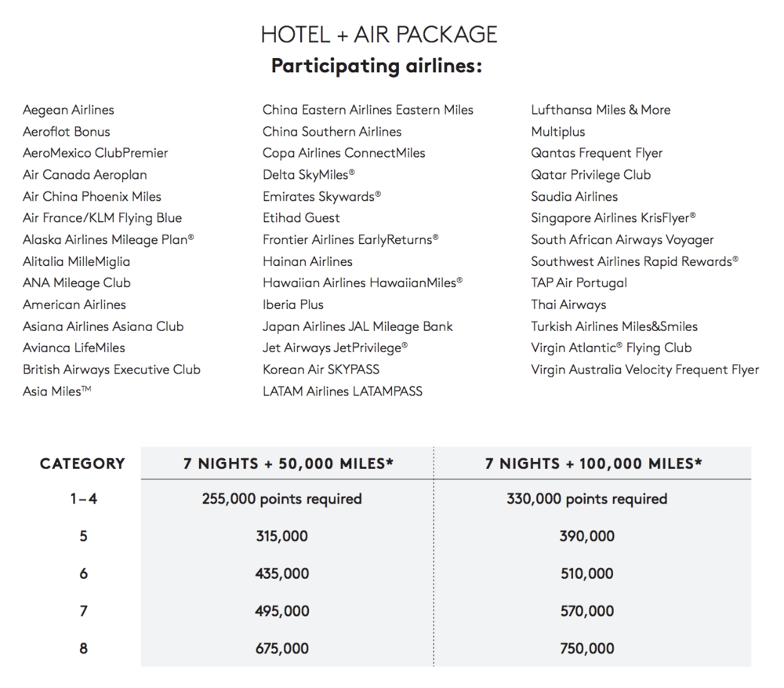Click Korean Air SKYPASS

pos(321,369)
